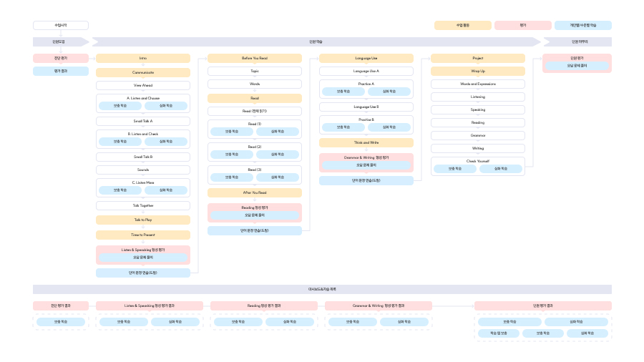The height and width of the screenshot is (362, 644).
Task: Select the blue 개인별/수준별 학습 legend swatch
Action: [x=583, y=25]
